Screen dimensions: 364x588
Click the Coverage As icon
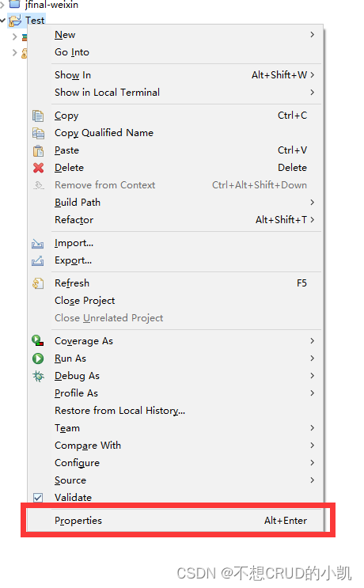click(38, 341)
